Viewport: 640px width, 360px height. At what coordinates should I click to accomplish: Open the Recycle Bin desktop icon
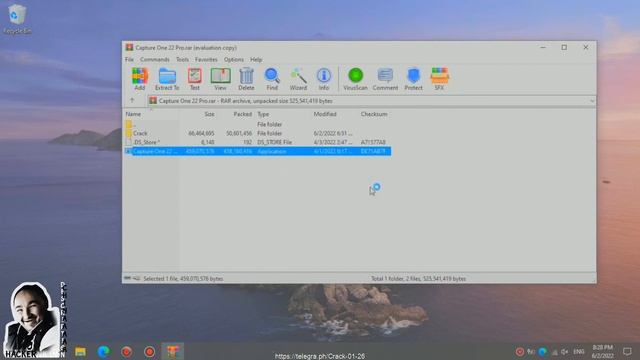(17, 19)
